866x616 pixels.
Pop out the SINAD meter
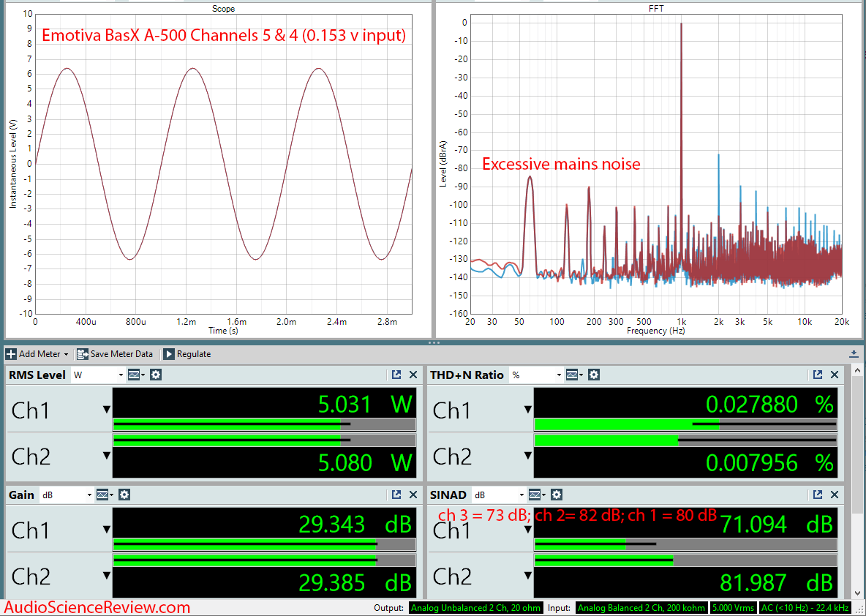point(818,495)
